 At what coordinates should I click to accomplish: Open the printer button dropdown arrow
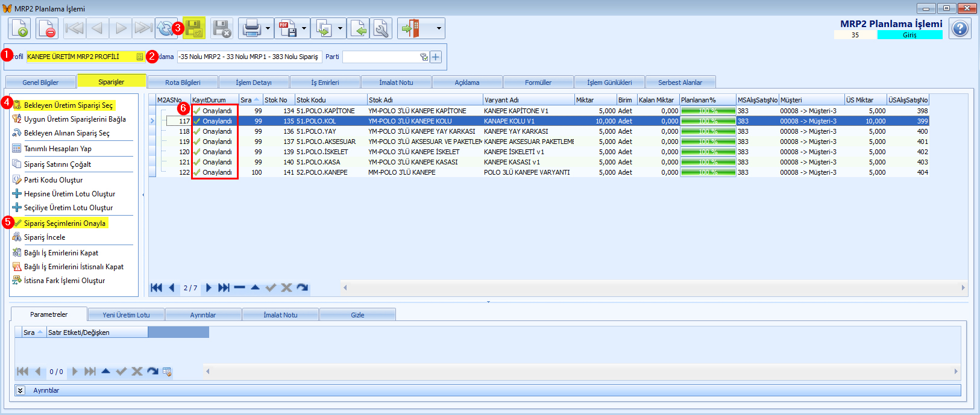tap(268, 28)
